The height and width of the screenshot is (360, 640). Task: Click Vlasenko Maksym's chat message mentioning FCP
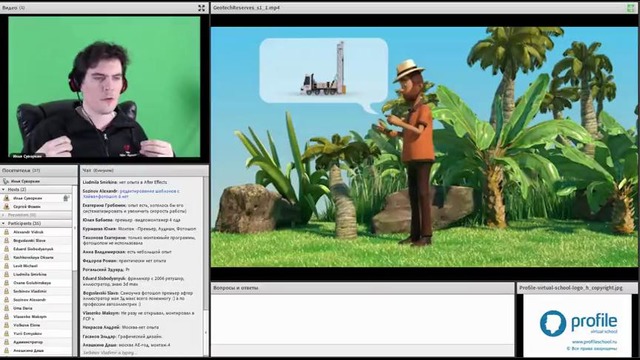[138, 316]
